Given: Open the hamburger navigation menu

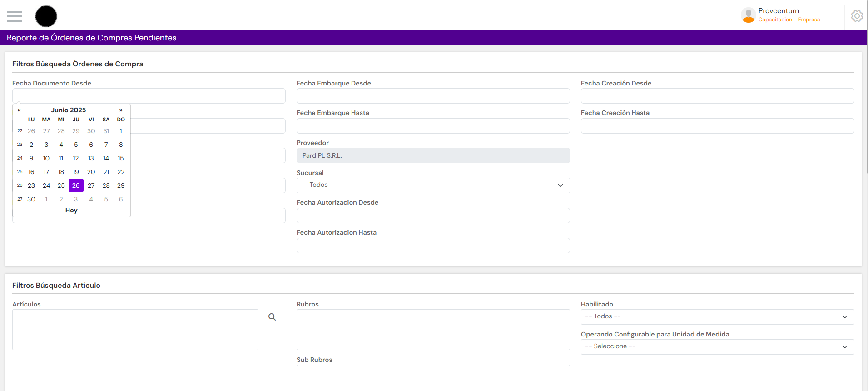Looking at the screenshot, I should tap(15, 16).
